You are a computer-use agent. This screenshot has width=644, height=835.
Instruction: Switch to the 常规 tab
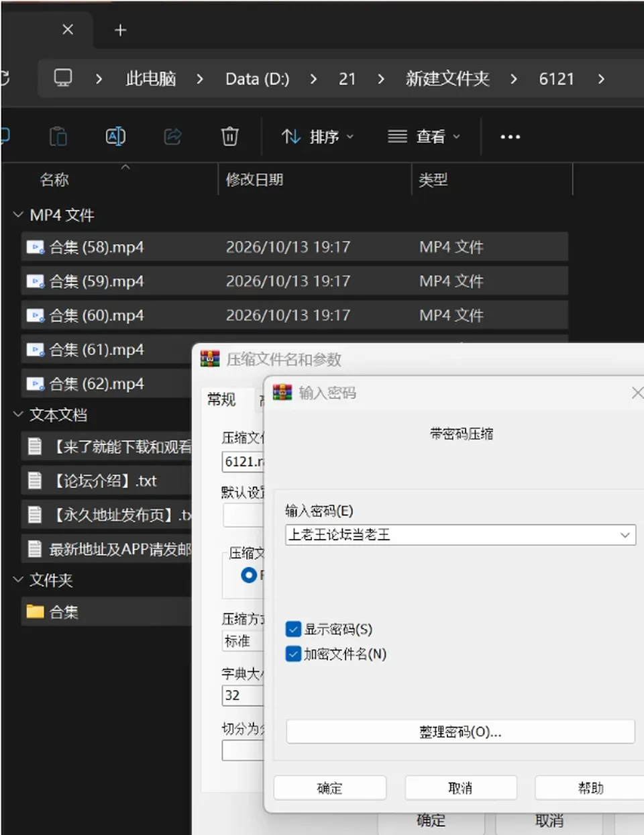(221, 400)
